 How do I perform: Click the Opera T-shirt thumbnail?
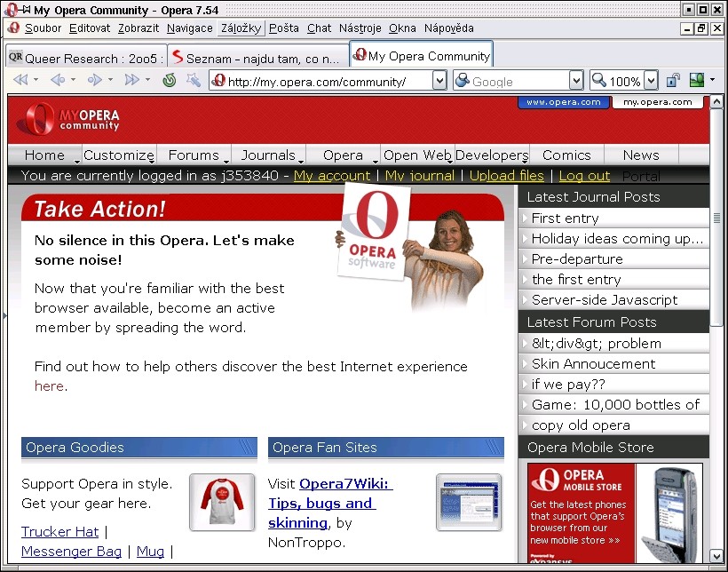pos(222,503)
